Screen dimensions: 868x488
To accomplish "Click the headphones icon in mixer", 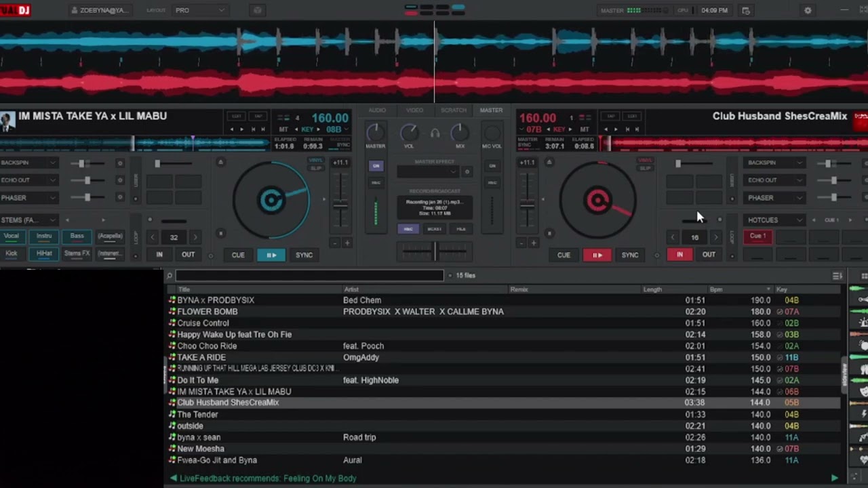I will [x=435, y=134].
